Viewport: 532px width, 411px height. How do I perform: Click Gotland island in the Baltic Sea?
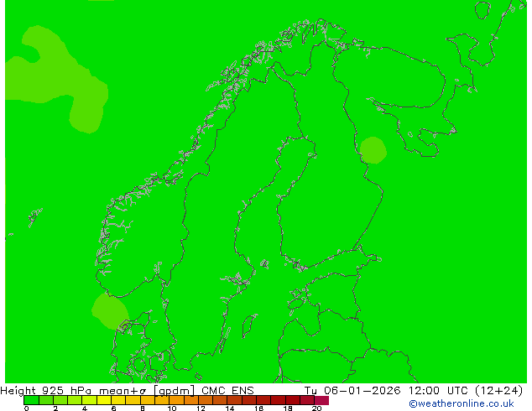[x=249, y=326]
